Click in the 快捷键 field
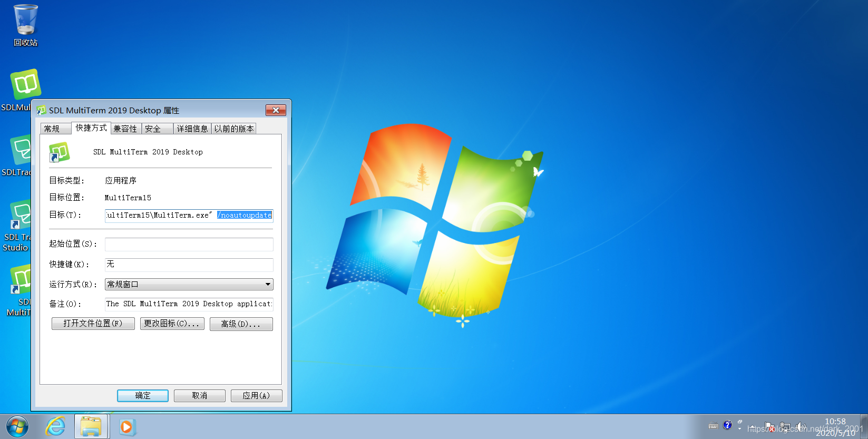Viewport: 868px width, 439px height. 189,265
